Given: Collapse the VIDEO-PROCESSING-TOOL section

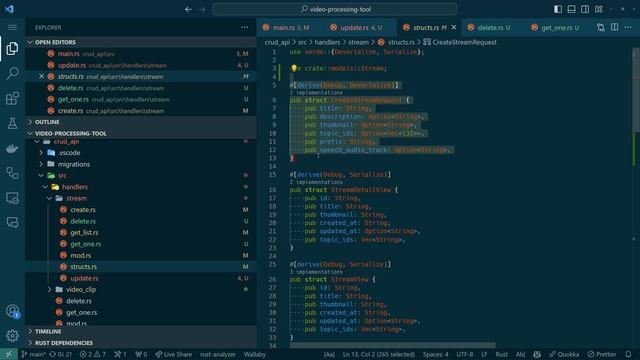Looking at the screenshot, I should pos(140,133).
